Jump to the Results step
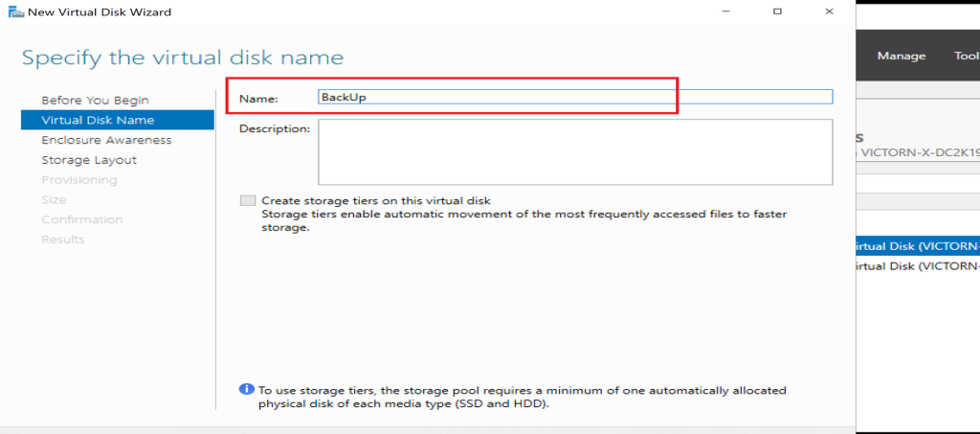Screen dimensions: 980x434 pos(62,240)
